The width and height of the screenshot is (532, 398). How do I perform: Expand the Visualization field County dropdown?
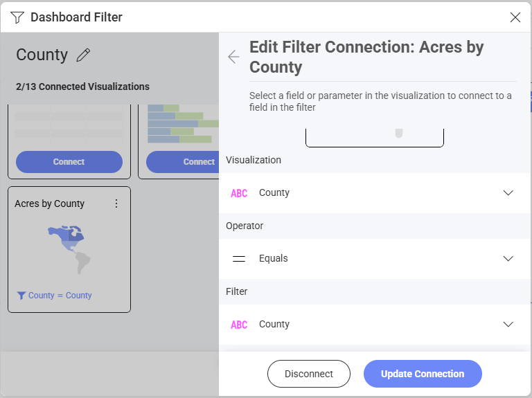click(508, 193)
